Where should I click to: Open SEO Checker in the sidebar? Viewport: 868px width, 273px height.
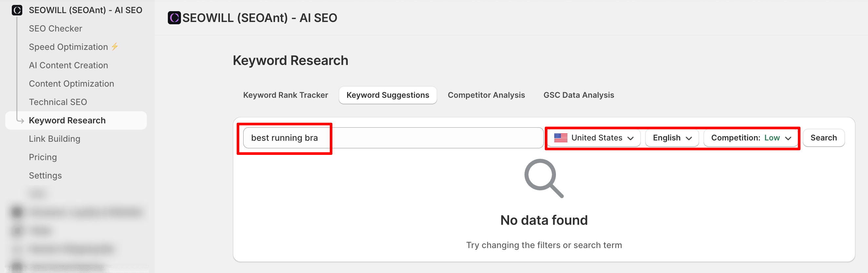(56, 29)
